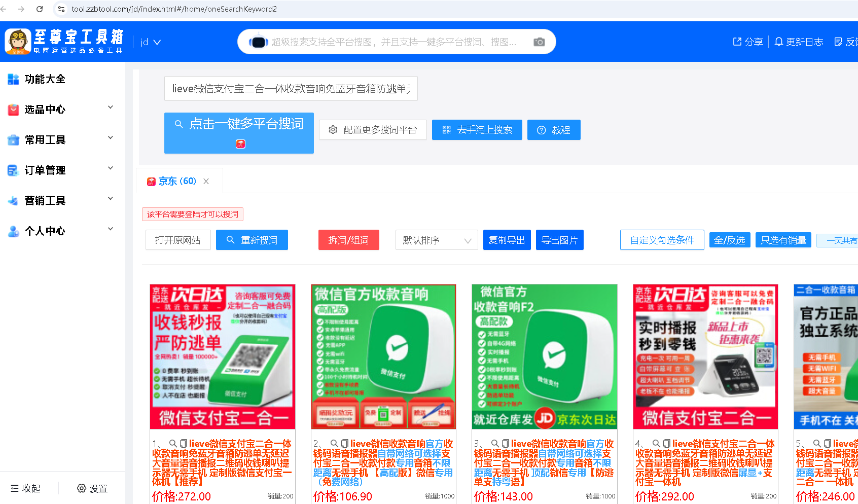
Task: Click 重新搜词 button
Action: click(252, 240)
